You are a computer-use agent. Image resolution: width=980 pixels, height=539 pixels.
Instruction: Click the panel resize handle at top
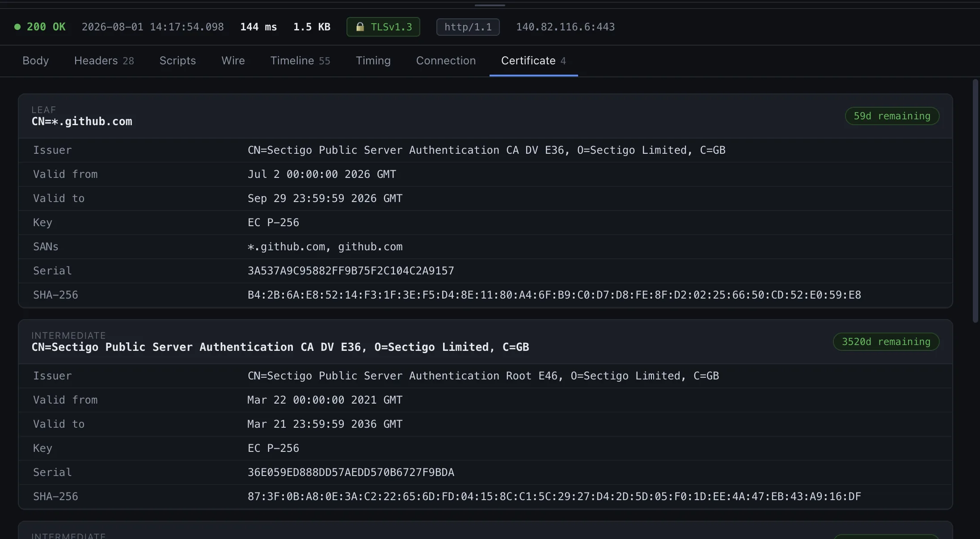click(x=490, y=5)
